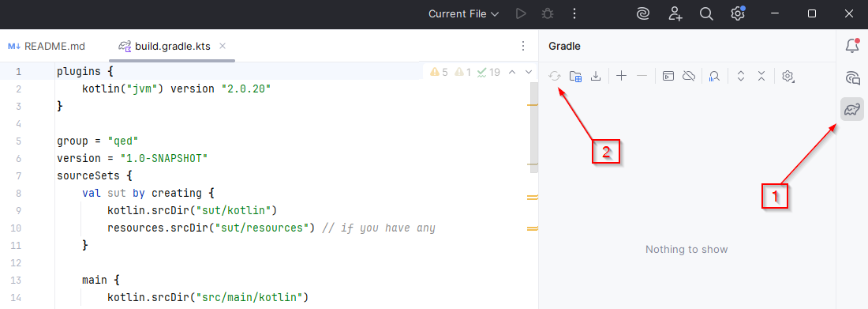This screenshot has width=868, height=309.
Task: Click the word creating on line 8
Action: pos(177,193)
